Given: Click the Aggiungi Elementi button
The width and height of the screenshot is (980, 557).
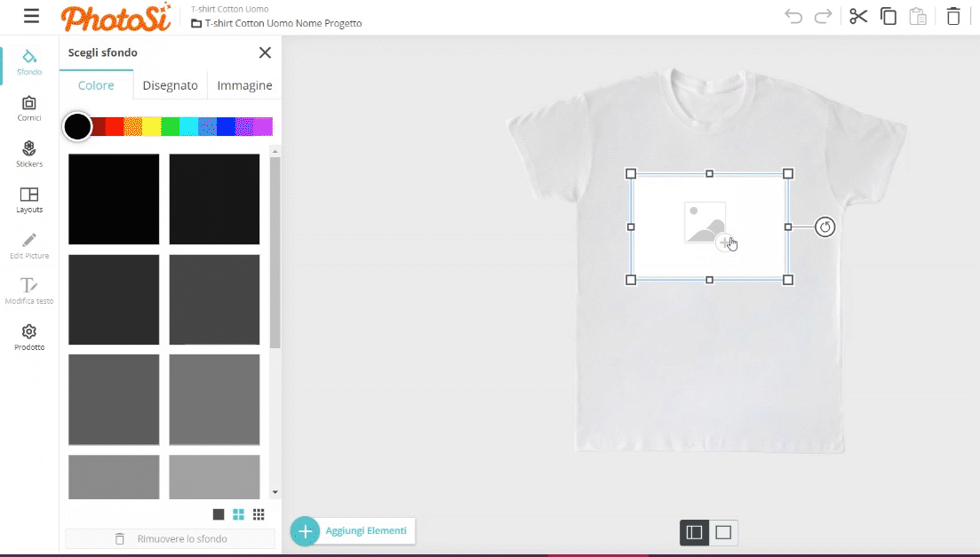Looking at the screenshot, I should 354,531.
